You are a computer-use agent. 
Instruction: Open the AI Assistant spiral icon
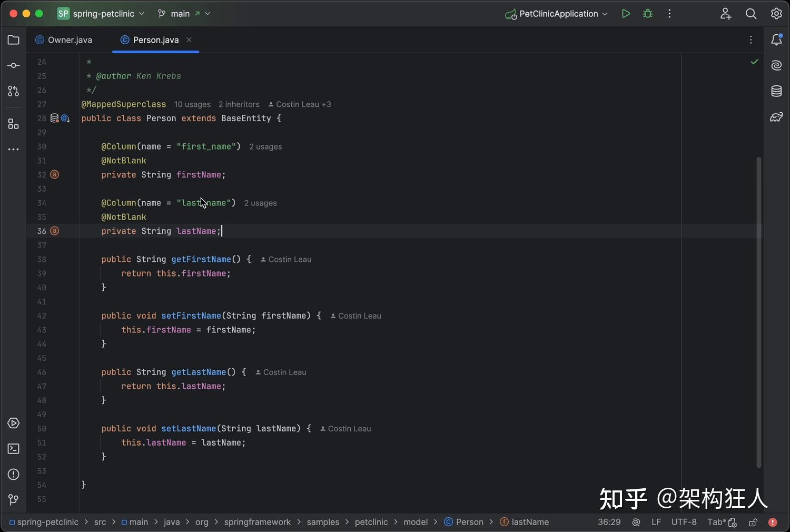[776, 65]
